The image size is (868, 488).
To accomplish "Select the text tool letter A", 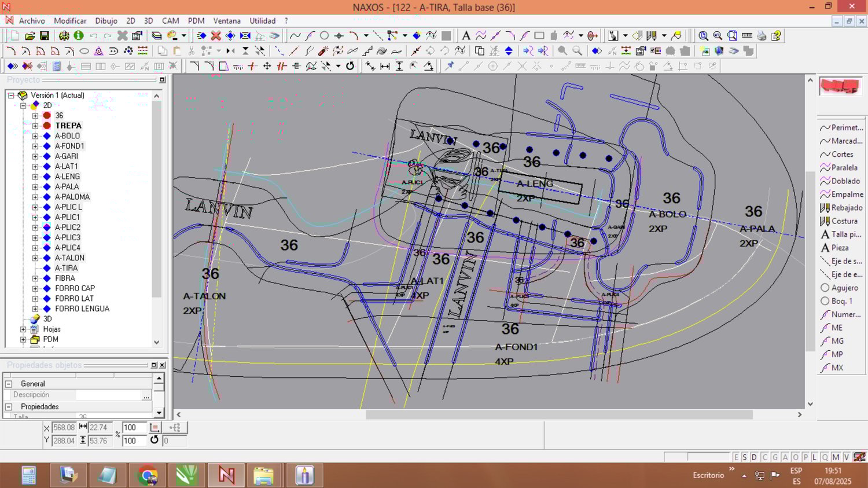I will coord(466,36).
